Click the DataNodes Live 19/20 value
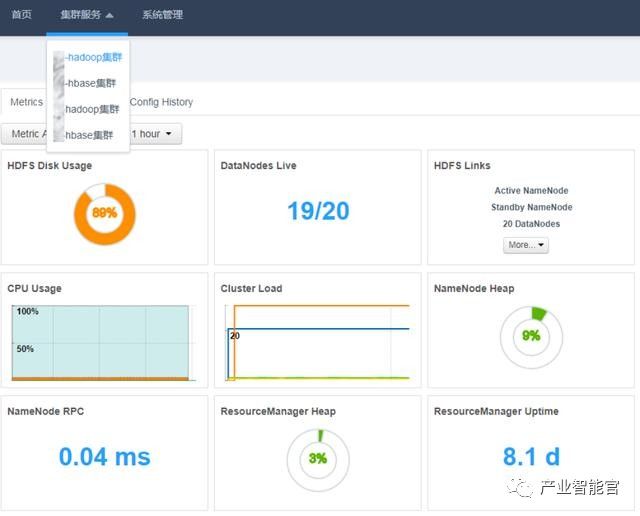The height and width of the screenshot is (516, 640). (x=318, y=211)
